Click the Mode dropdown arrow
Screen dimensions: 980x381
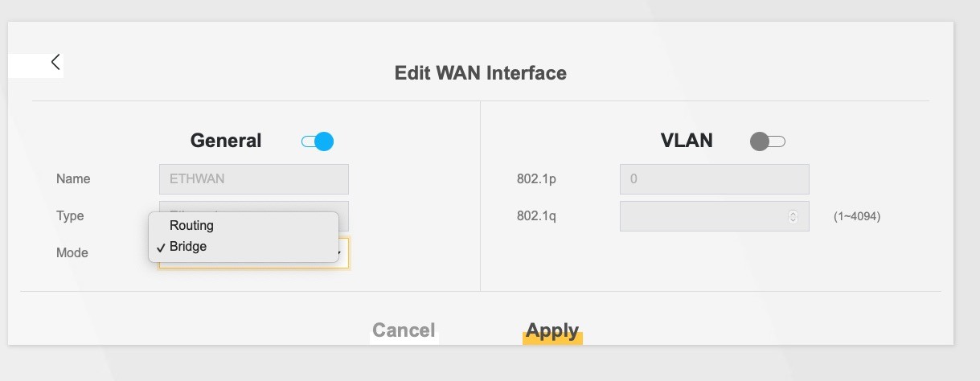(x=341, y=253)
